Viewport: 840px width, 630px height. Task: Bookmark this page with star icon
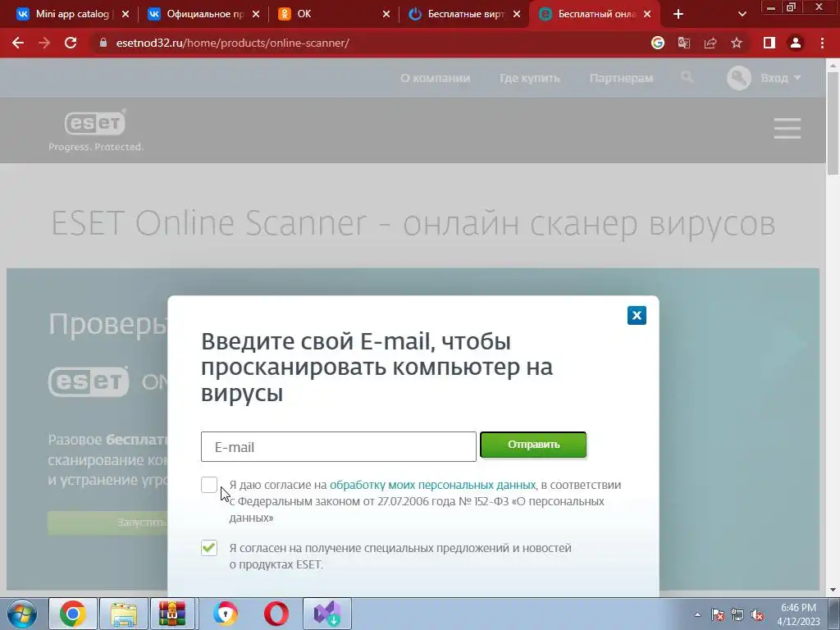pyautogui.click(x=737, y=43)
